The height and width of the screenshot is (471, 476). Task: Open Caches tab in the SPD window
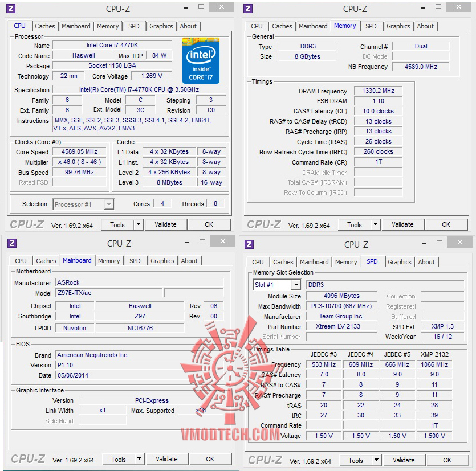[283, 262]
